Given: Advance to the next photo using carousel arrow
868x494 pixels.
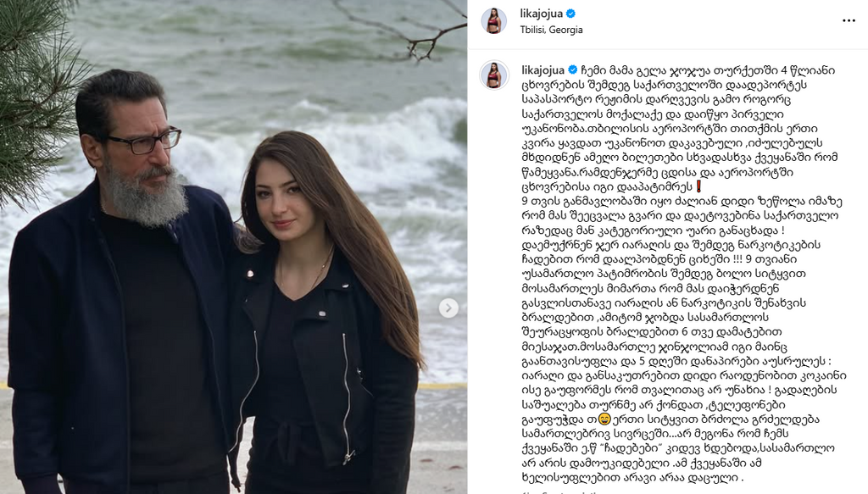Looking at the screenshot, I should click(x=448, y=308).
